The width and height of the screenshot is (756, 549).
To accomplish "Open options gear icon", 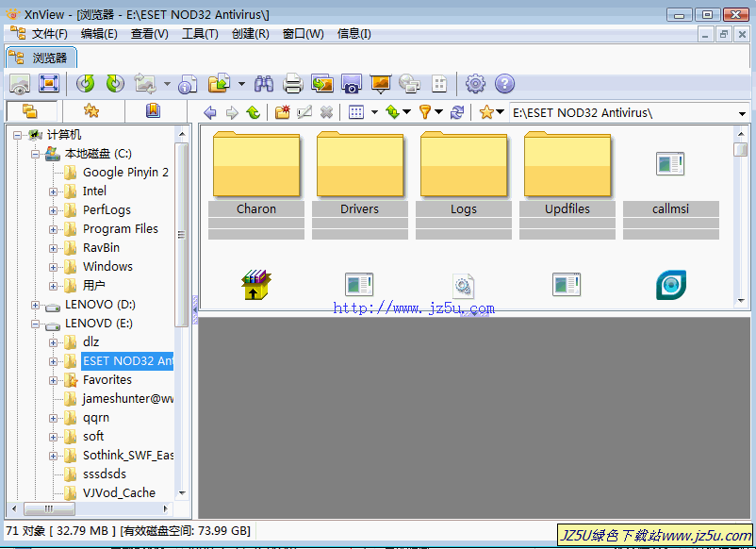I will pyautogui.click(x=475, y=84).
